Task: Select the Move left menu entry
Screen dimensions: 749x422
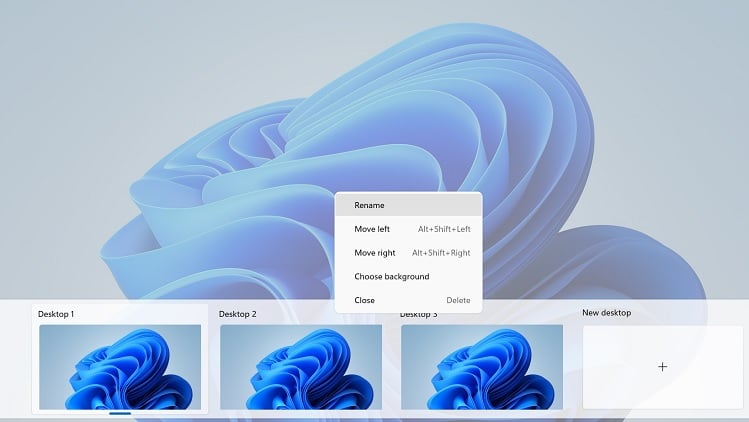Action: click(408, 229)
